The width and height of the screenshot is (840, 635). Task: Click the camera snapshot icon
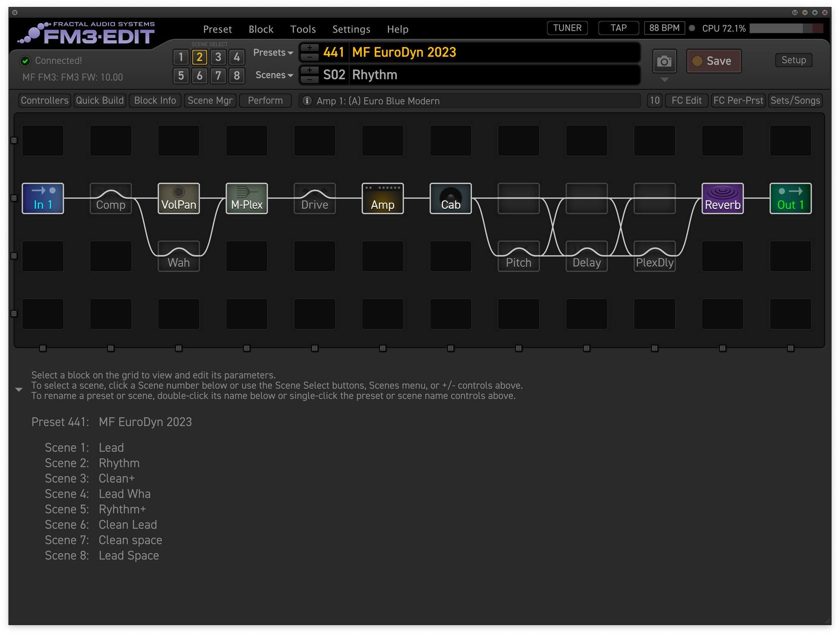[664, 61]
